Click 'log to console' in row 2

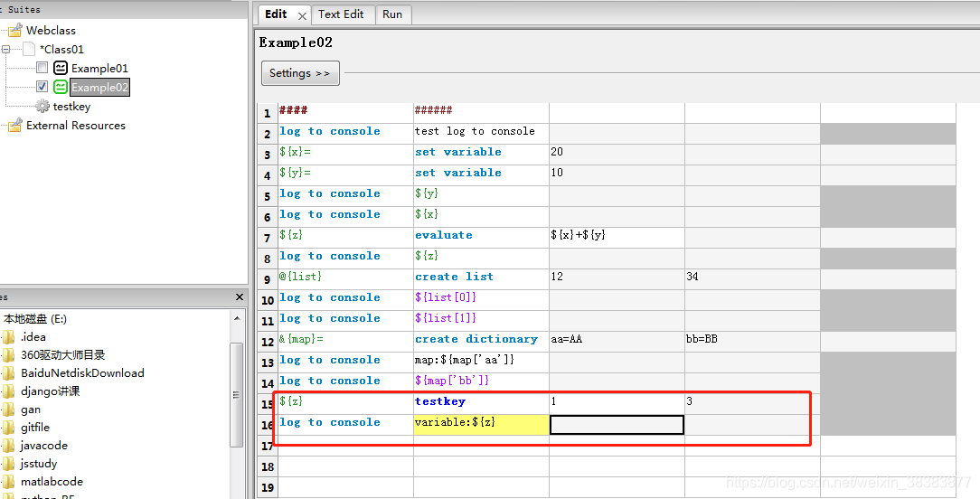(x=345, y=134)
